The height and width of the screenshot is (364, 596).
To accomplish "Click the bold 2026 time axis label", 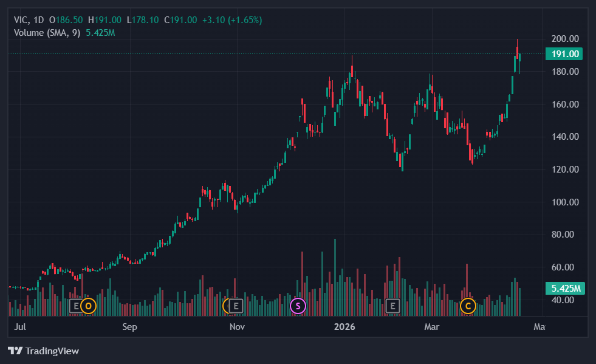I will (344, 327).
